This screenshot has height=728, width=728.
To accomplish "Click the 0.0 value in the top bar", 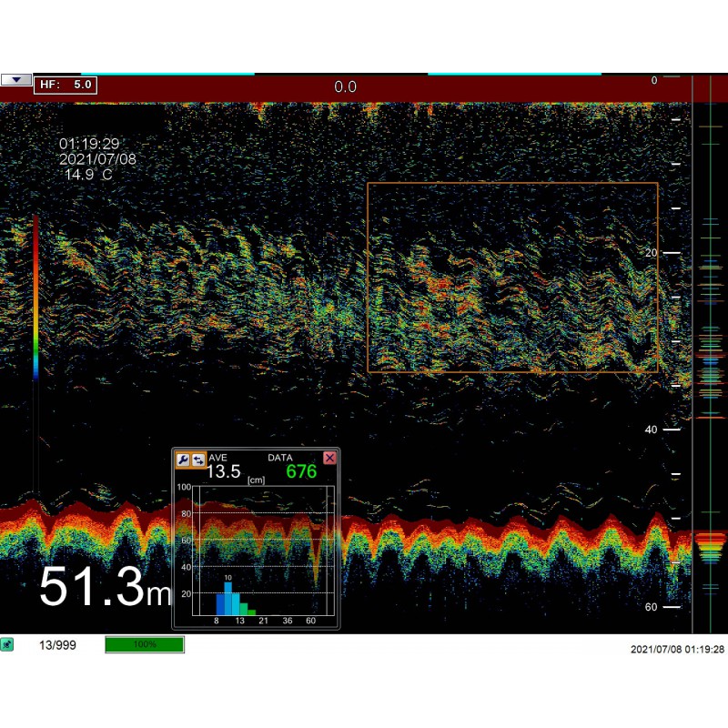I will (346, 86).
